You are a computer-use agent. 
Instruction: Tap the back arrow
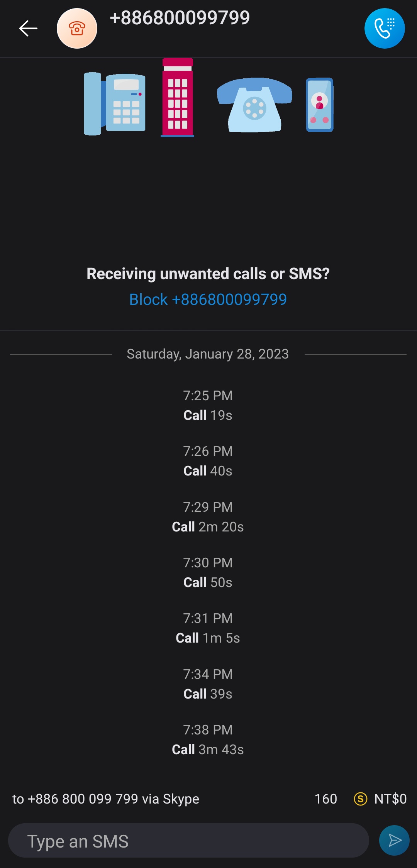28,28
